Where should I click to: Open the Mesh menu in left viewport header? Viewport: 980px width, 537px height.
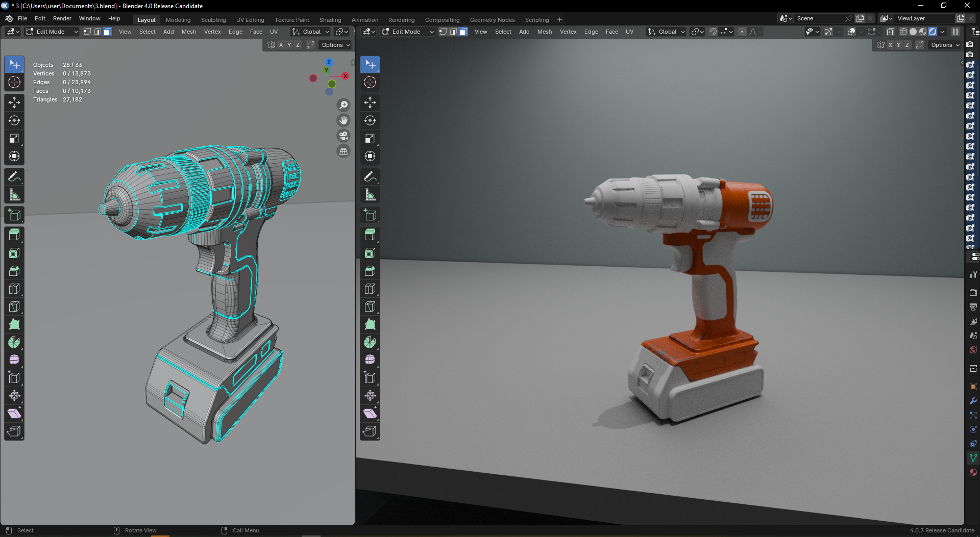pos(189,32)
